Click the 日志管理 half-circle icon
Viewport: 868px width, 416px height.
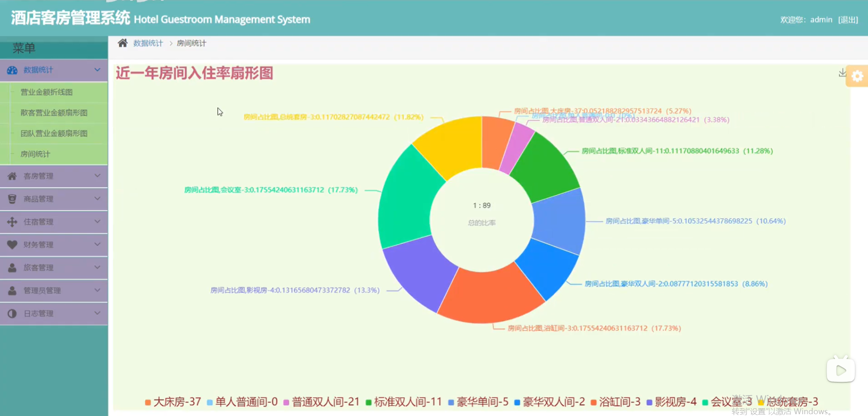[x=12, y=313]
